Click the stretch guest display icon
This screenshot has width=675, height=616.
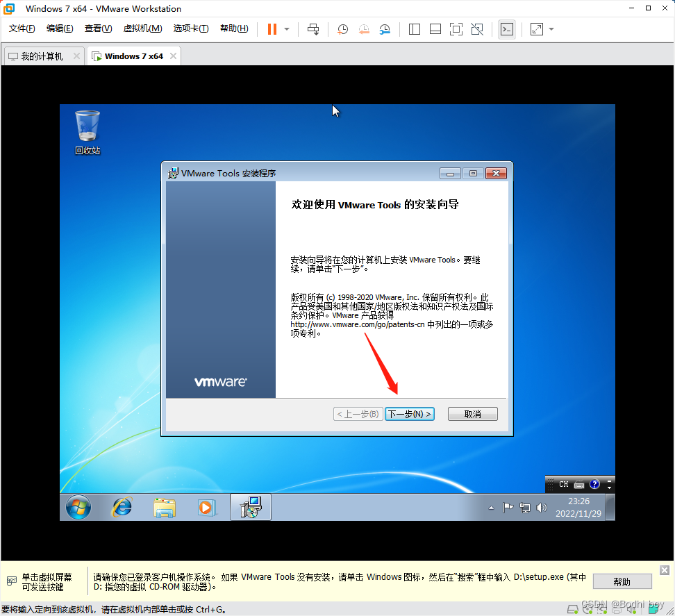click(536, 29)
